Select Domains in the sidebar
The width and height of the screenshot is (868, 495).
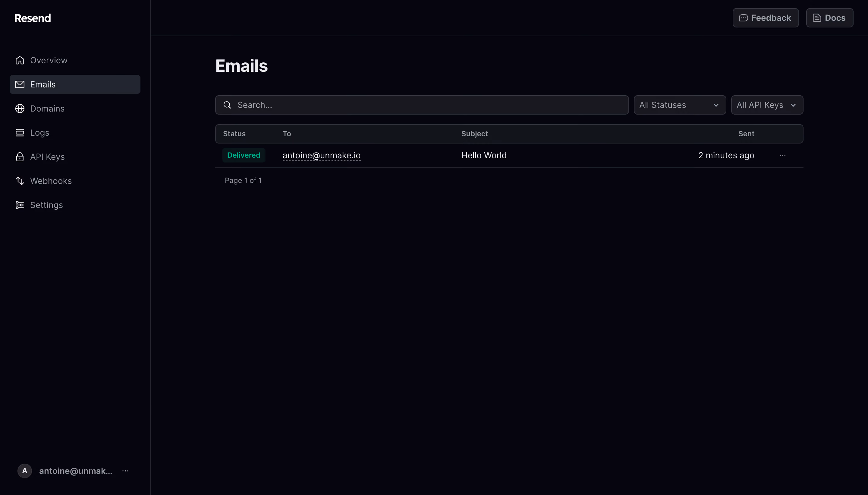point(47,109)
